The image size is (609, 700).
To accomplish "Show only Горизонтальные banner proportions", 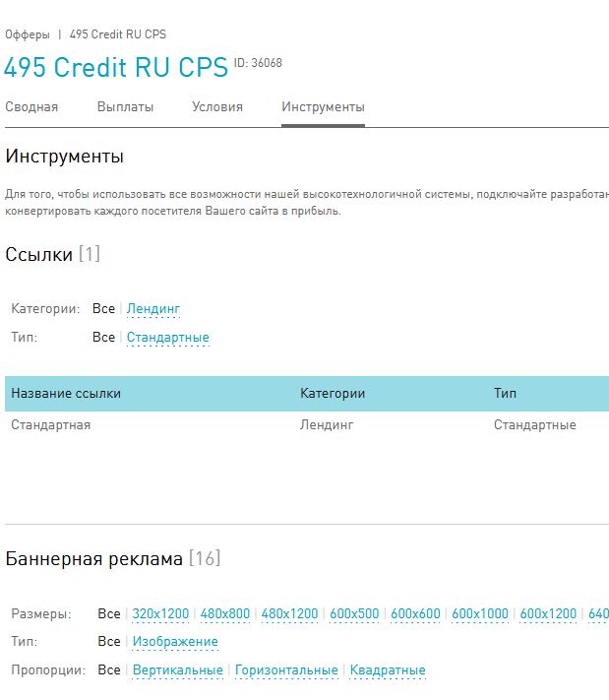I will 286,670.
